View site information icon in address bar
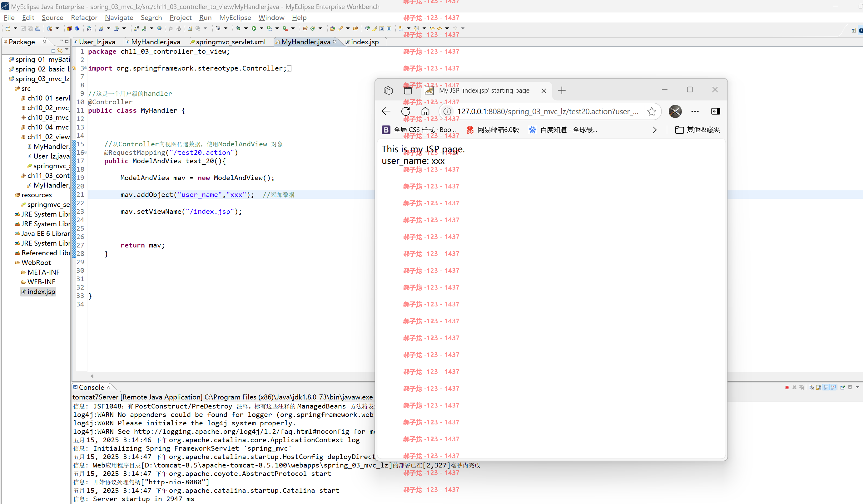Screen dimensions: 863x504 point(447,111)
